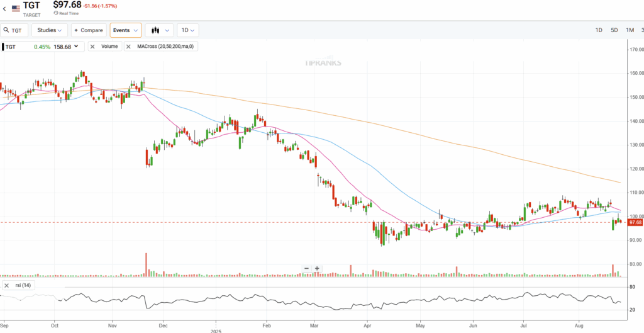Click the Real Time clock icon

(56, 13)
